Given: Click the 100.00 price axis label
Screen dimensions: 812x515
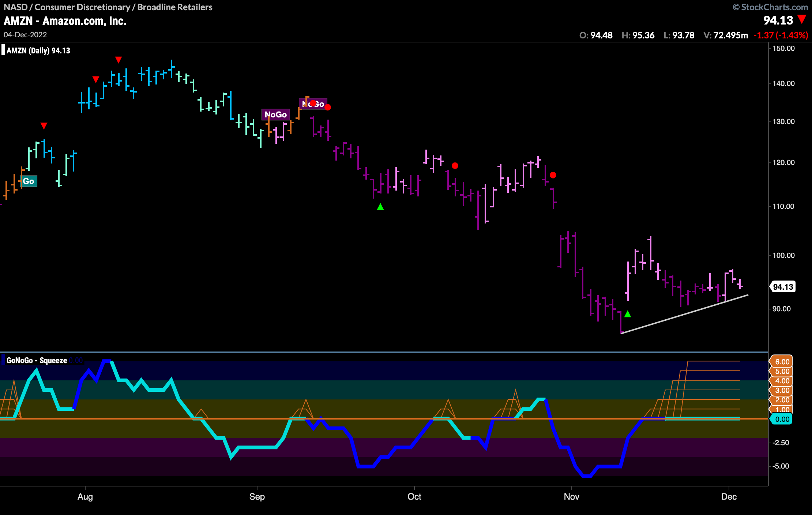Looking at the screenshot, I should pyautogui.click(x=783, y=255).
